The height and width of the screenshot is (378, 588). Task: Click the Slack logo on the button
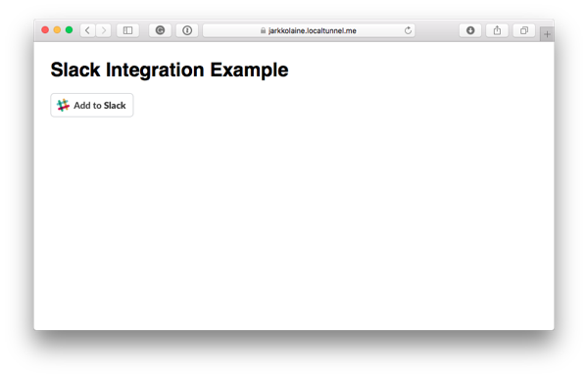pos(63,105)
